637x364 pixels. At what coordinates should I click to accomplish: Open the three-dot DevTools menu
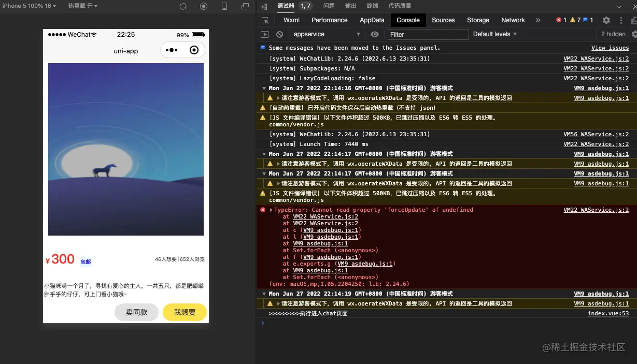[x=620, y=20]
